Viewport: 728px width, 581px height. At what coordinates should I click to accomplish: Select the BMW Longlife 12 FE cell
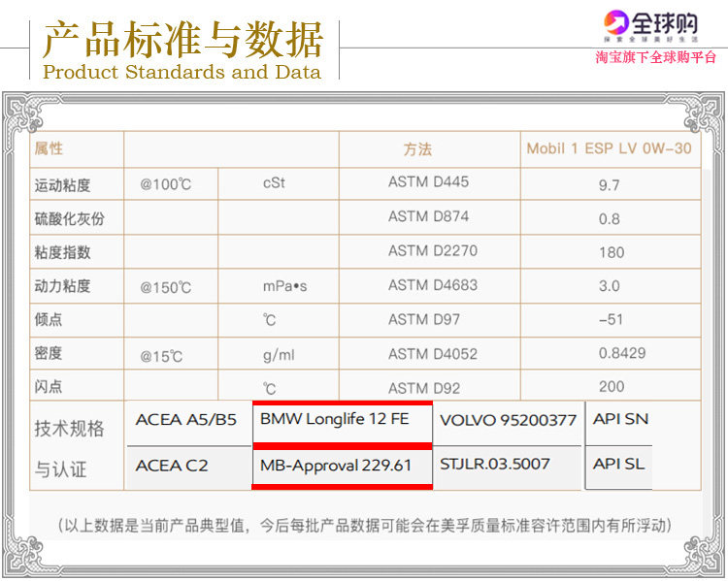pyautogui.click(x=343, y=423)
